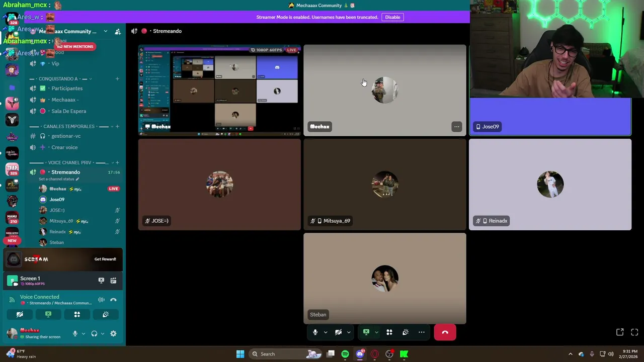Join the Sala De Espera voice channel
Viewport: 644px width, 362px height.
[75, 111]
